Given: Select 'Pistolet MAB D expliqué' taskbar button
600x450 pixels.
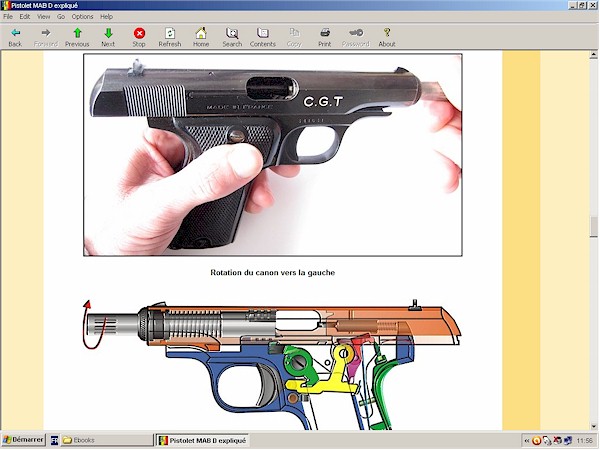Looking at the screenshot, I should pyautogui.click(x=202, y=440).
